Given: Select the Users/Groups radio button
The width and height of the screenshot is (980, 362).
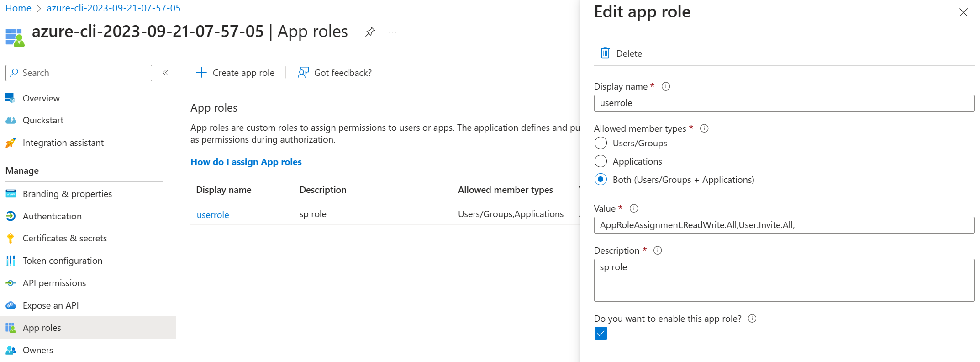Looking at the screenshot, I should tap(601, 143).
